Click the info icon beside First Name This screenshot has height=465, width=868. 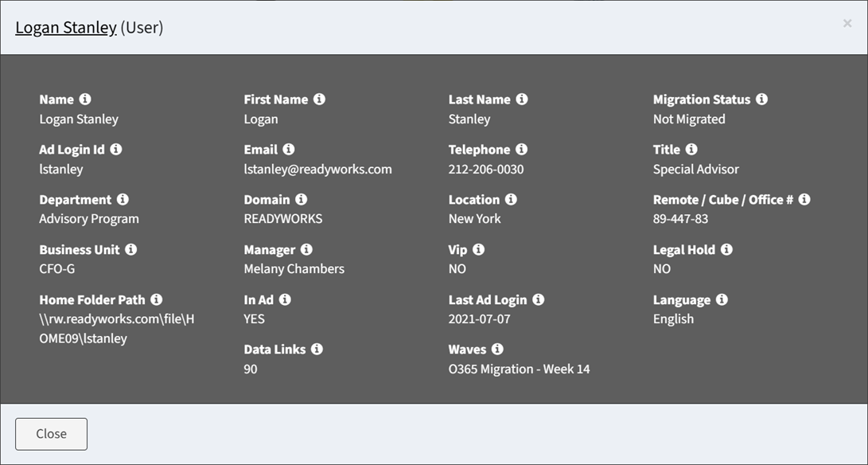point(319,100)
